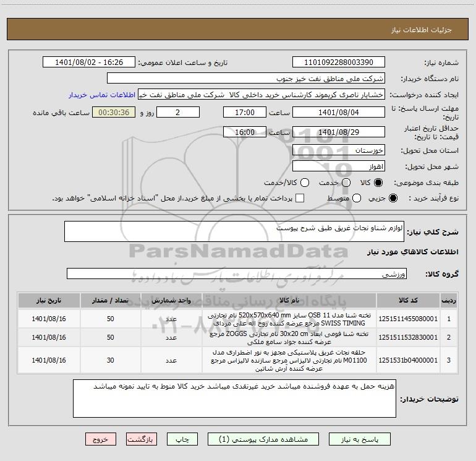Image resolution: width=476 pixels, height=461 pixels.
Task: Open مشاهده مدارک پیوستی (1) button
Action: coord(263,439)
